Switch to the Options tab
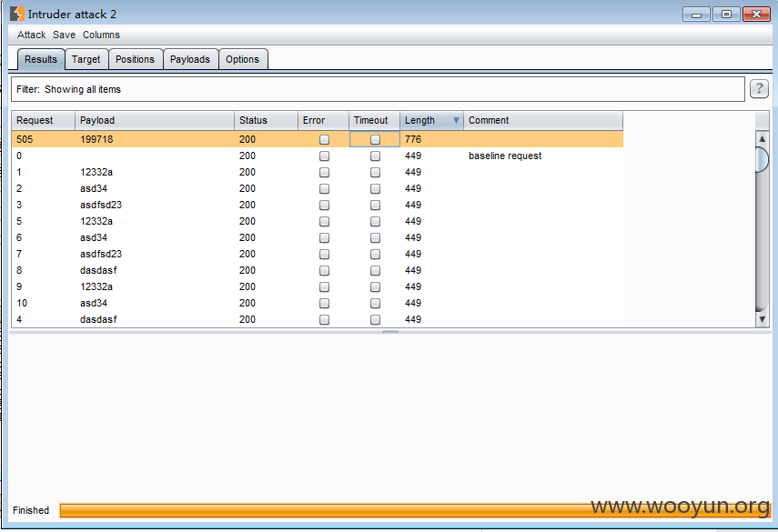 click(243, 59)
